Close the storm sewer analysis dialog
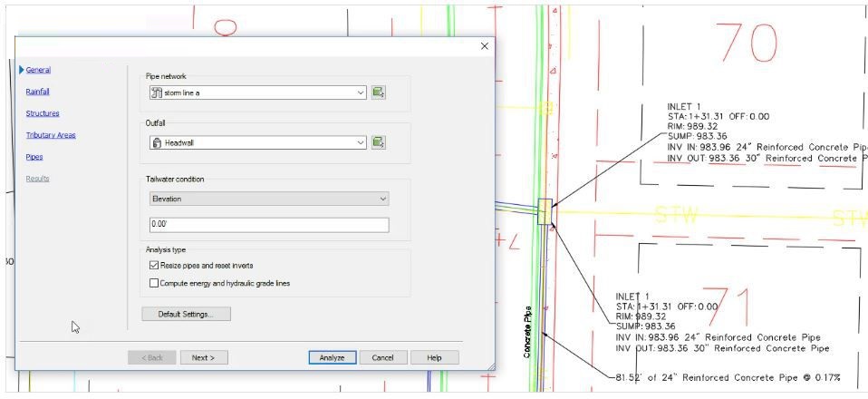 click(x=485, y=46)
